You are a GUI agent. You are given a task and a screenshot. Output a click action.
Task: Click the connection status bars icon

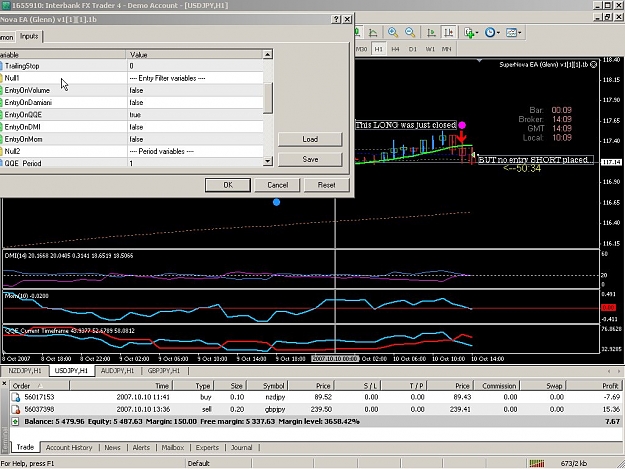pos(537,463)
